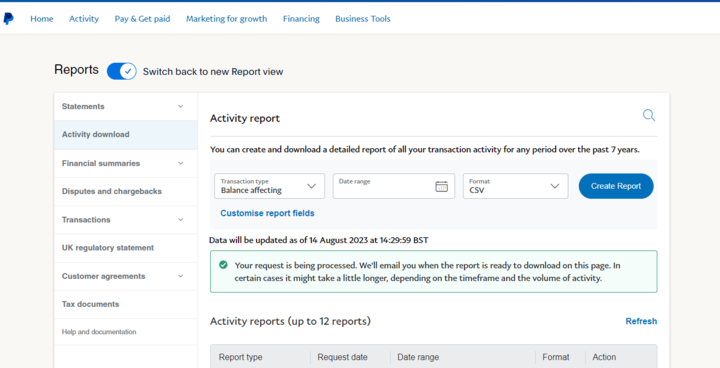Click 'Activity reports (up to 12 reports)' heading
The height and width of the screenshot is (368, 720).
click(x=290, y=321)
